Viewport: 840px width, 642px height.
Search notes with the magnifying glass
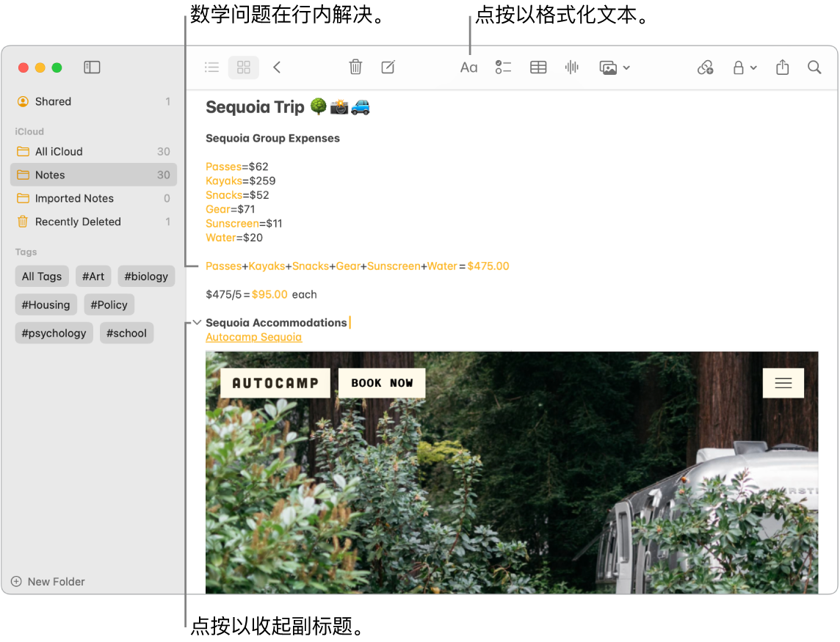coord(814,68)
